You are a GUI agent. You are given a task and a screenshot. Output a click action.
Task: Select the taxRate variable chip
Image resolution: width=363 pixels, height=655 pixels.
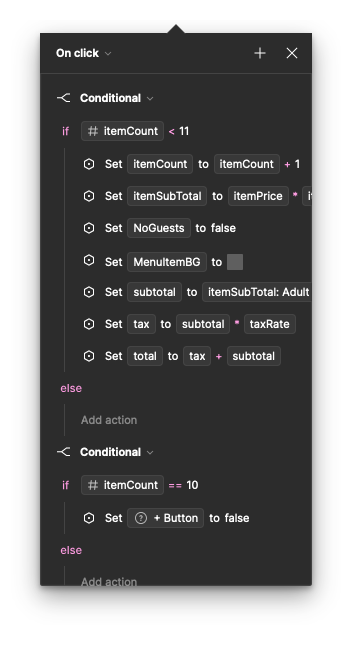pos(269,324)
